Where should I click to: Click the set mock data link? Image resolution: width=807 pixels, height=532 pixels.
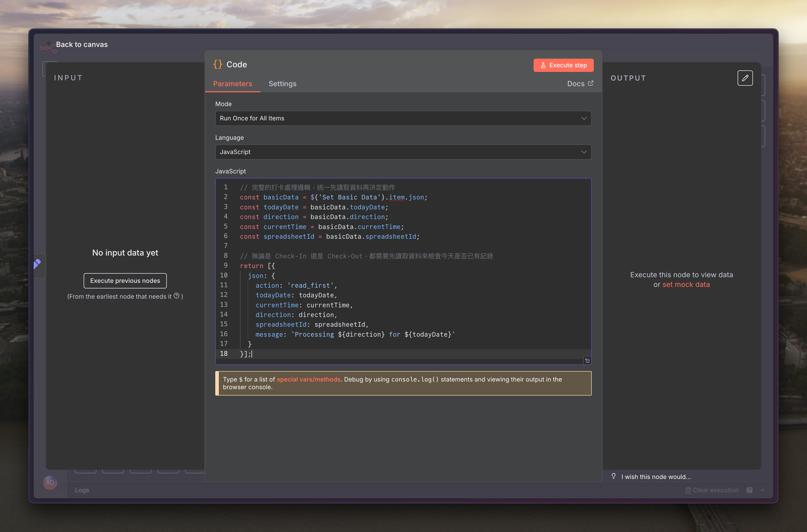click(x=686, y=284)
